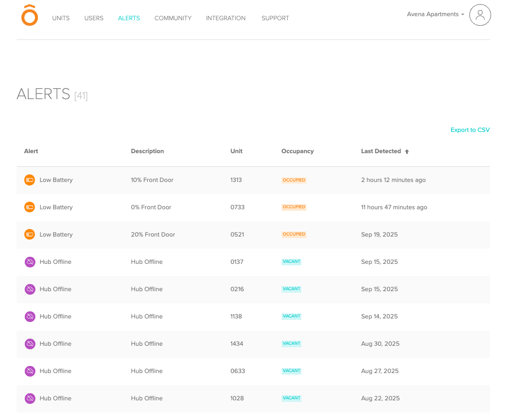Select unit number 1313

click(x=236, y=180)
